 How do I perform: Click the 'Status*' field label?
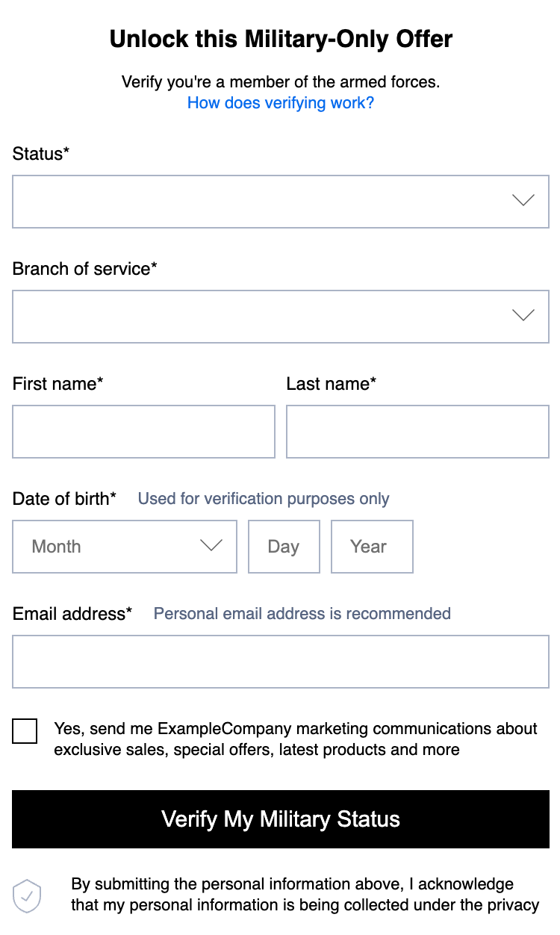tap(41, 154)
